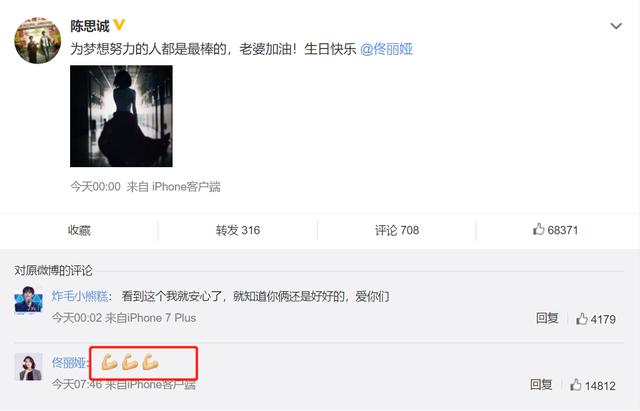Open the 佟丽娅 commenter name link
The image size is (640, 411).
[69, 362]
